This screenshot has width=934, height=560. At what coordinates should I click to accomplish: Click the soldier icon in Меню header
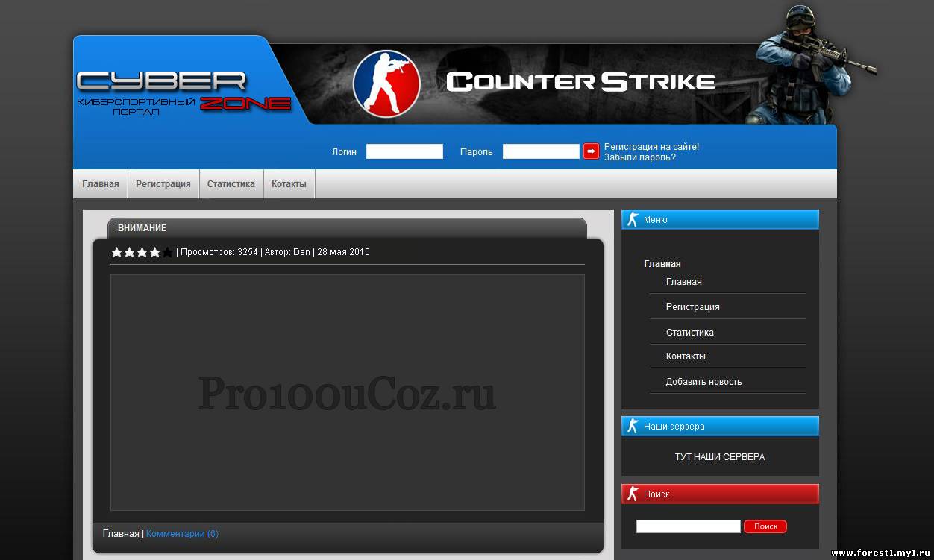click(633, 219)
